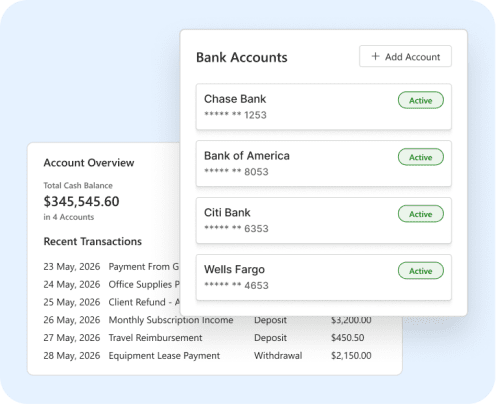This screenshot has width=503, height=404.
Task: Open the Chase Bank account card
Action: (x=324, y=107)
